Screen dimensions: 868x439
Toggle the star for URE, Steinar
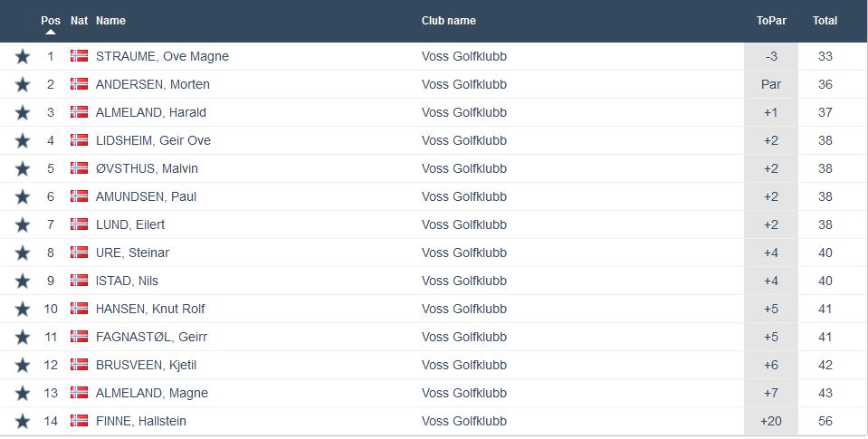pos(23,253)
